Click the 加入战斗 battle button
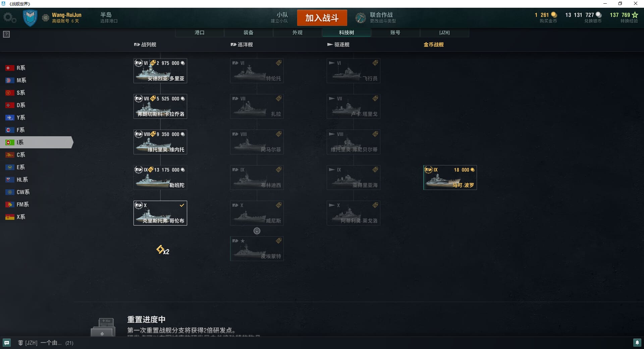The height and width of the screenshot is (349, 644). (322, 18)
